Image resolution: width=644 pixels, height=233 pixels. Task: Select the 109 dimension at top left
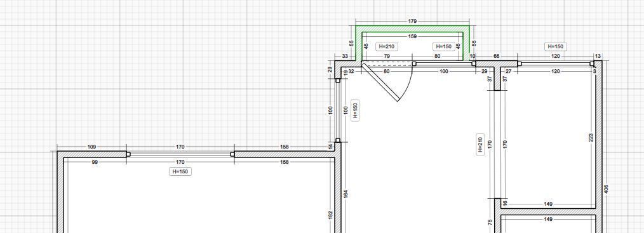(91, 147)
